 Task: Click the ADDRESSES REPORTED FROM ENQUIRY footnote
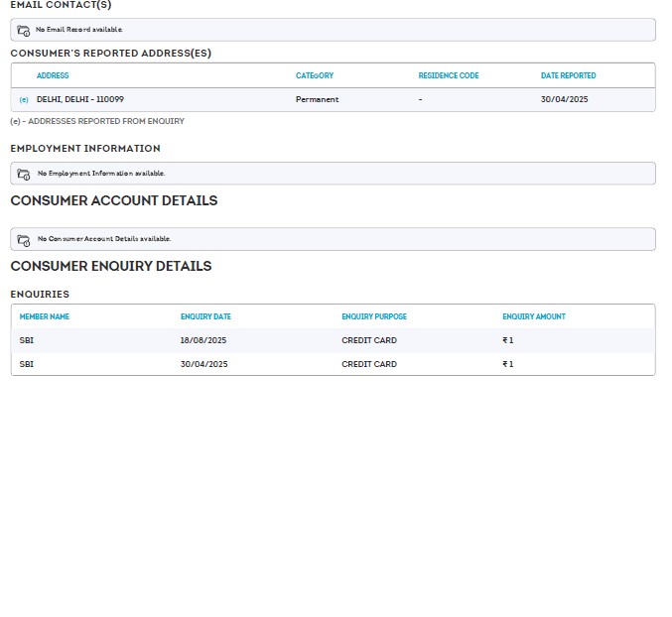[x=97, y=121]
